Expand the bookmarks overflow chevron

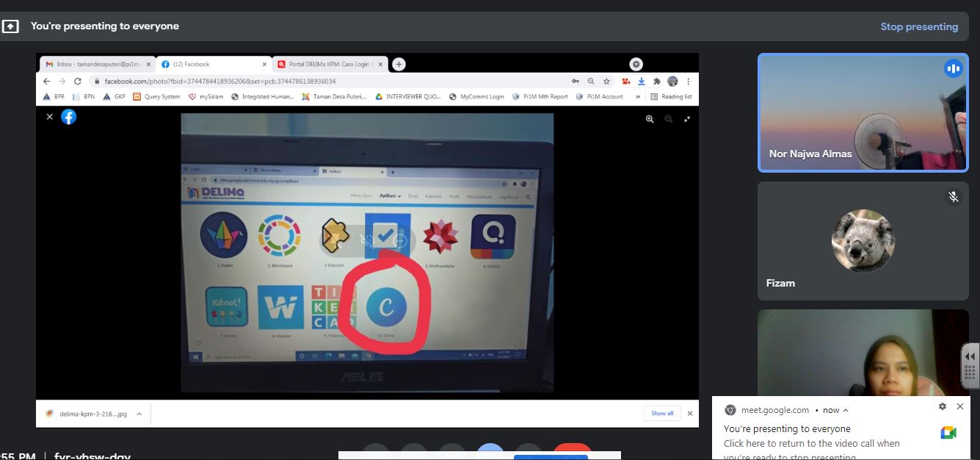(x=637, y=96)
